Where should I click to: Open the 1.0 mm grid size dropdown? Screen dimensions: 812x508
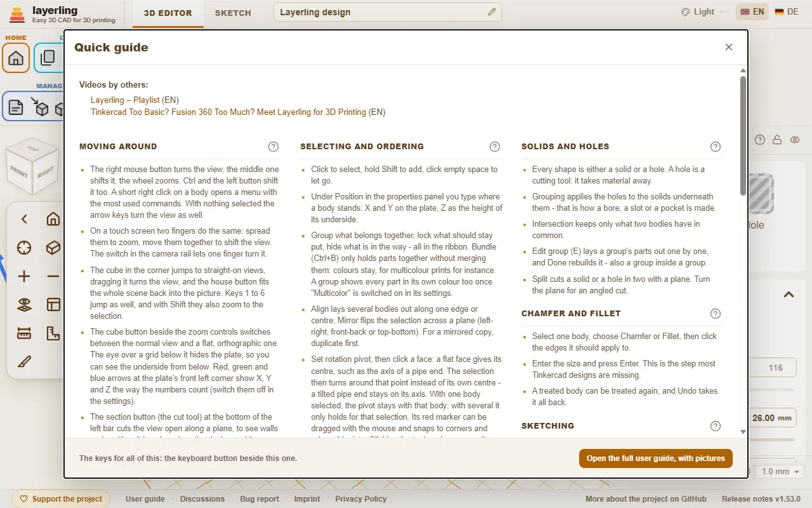click(x=780, y=472)
